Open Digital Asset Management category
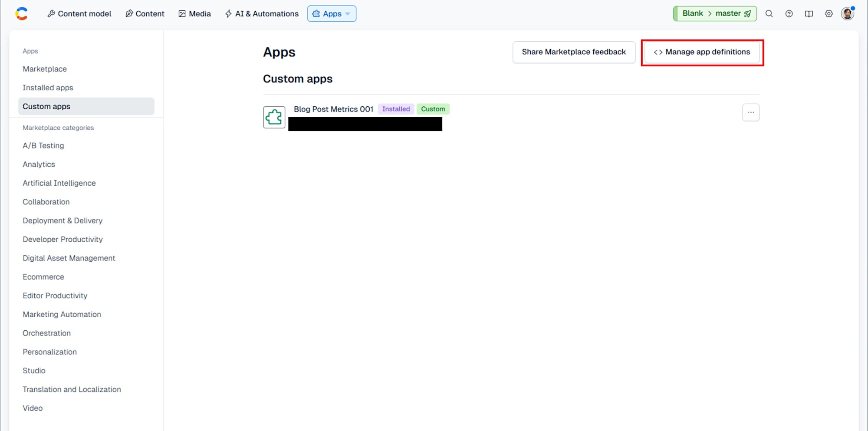868x431 pixels. tap(69, 258)
